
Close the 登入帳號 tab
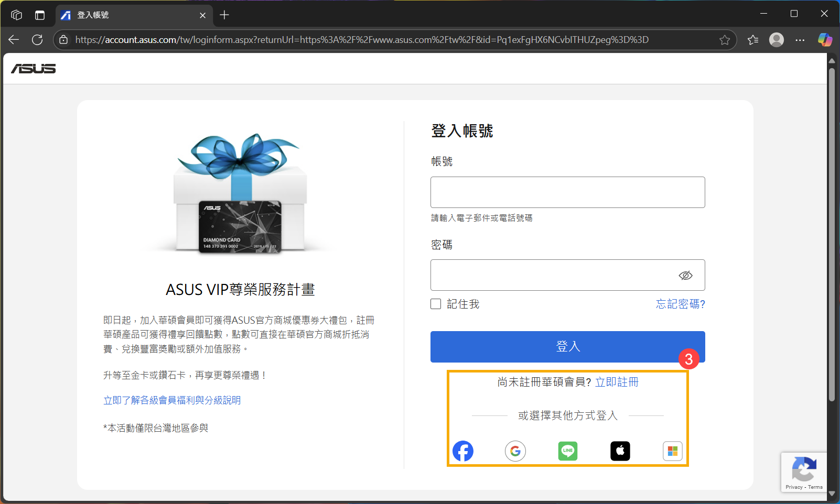pyautogui.click(x=202, y=15)
